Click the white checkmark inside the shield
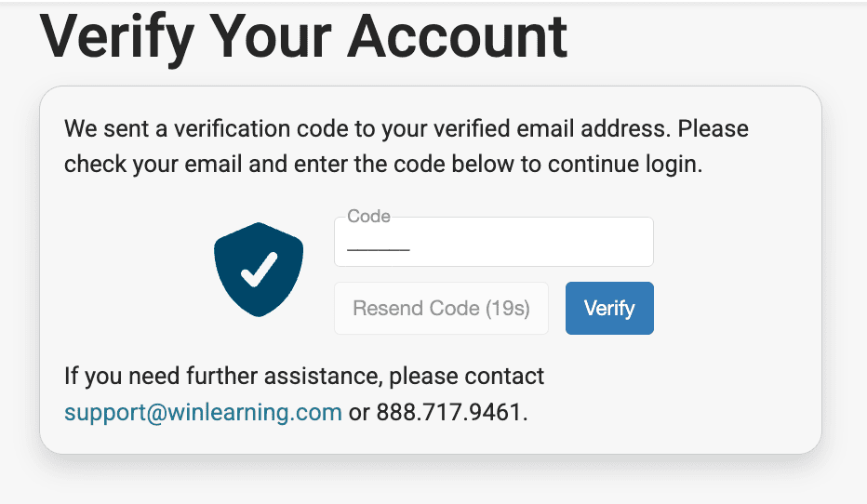The height and width of the screenshot is (504, 867). coord(259,268)
